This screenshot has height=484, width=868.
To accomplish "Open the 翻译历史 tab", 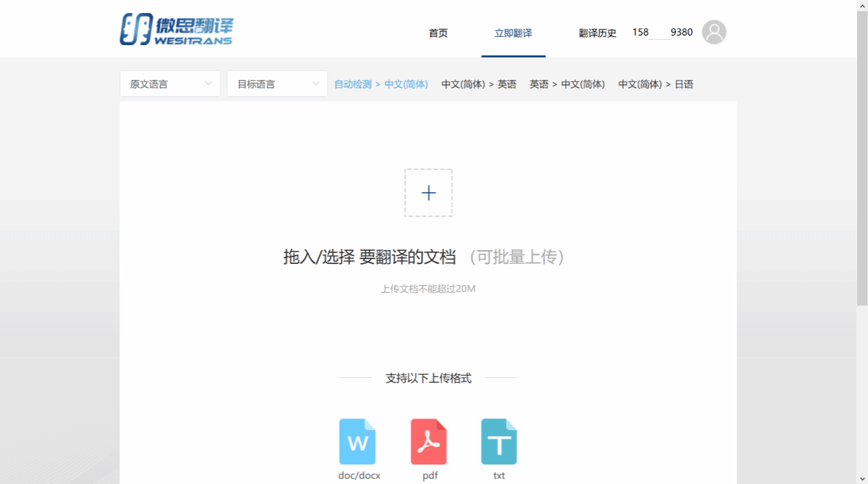I will [597, 33].
